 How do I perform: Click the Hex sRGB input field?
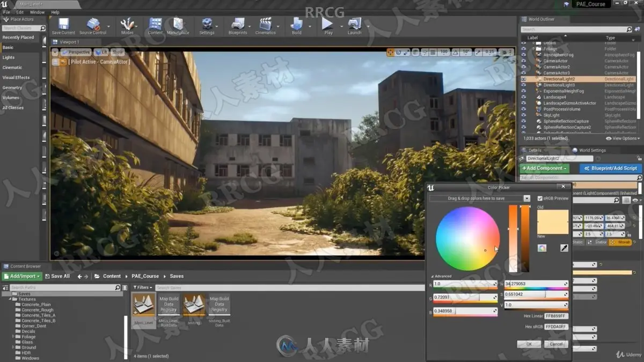pos(556,327)
